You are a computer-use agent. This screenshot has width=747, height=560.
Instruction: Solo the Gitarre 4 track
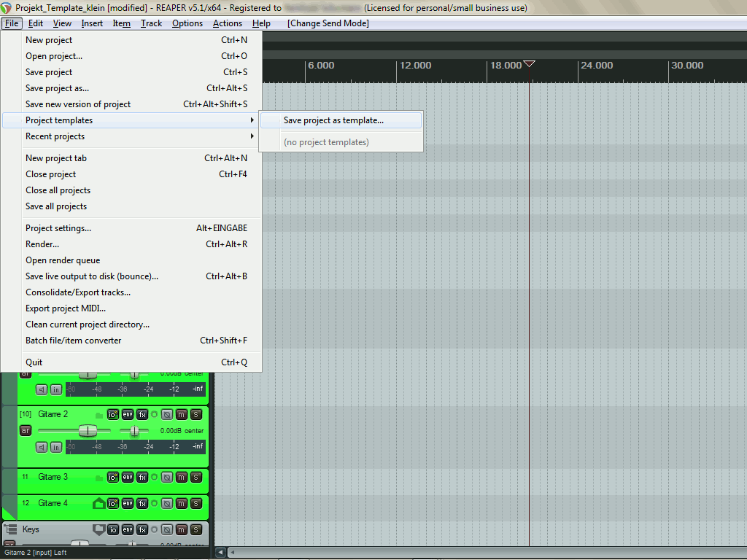(196, 503)
